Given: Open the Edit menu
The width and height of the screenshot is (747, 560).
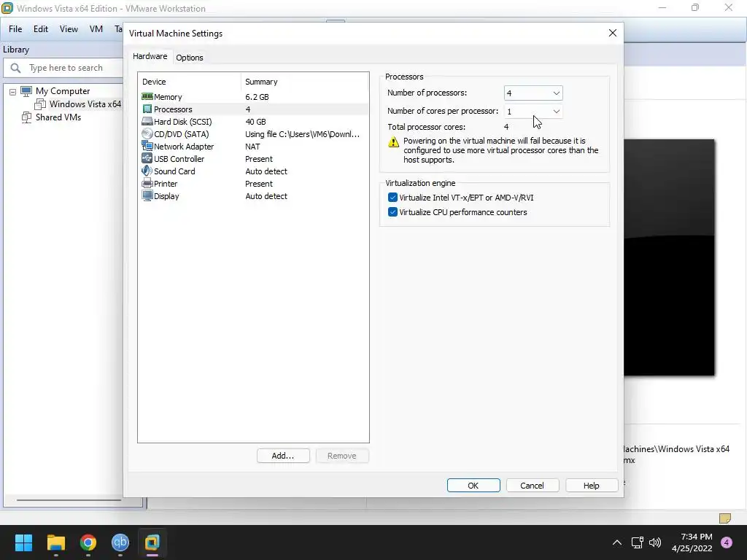Looking at the screenshot, I should [41, 29].
